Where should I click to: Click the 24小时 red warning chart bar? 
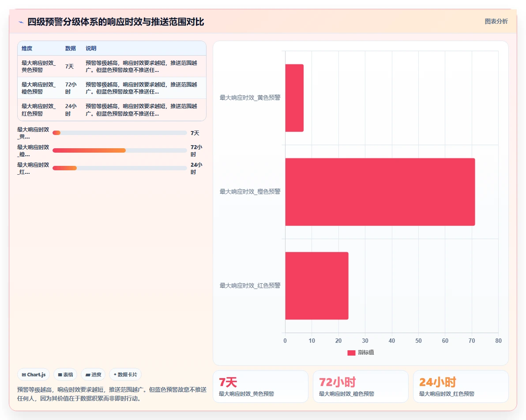tap(317, 286)
